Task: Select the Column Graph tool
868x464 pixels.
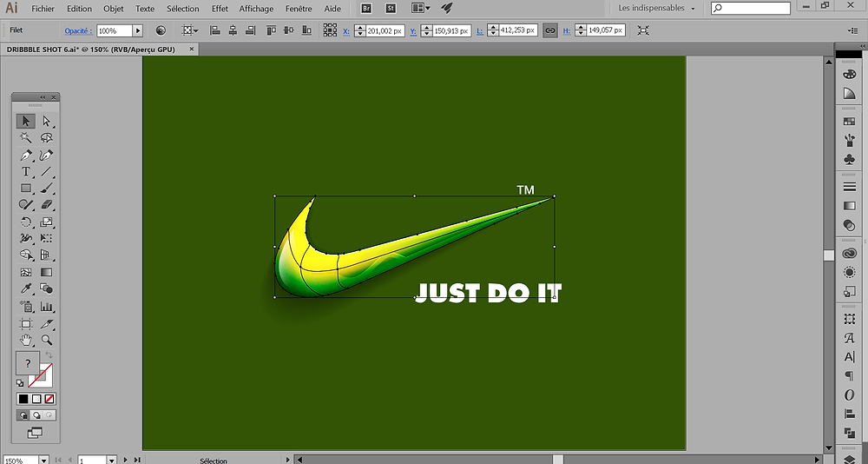Action: [x=47, y=307]
